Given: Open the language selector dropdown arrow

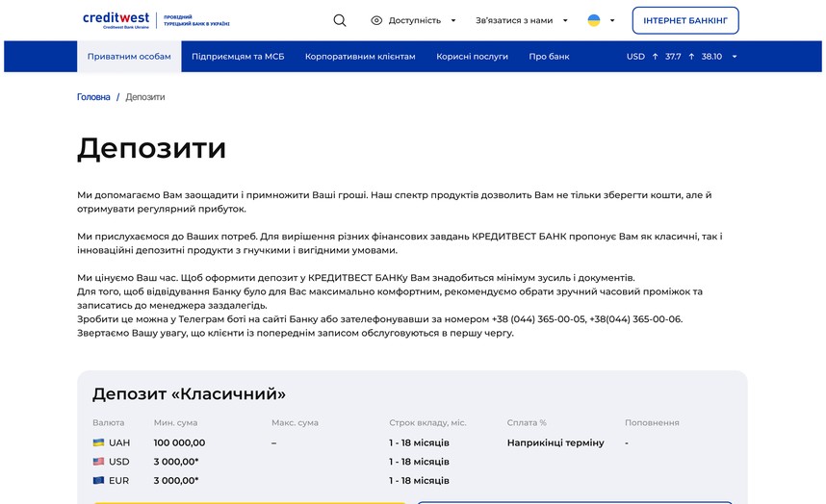Looking at the screenshot, I should [x=612, y=20].
